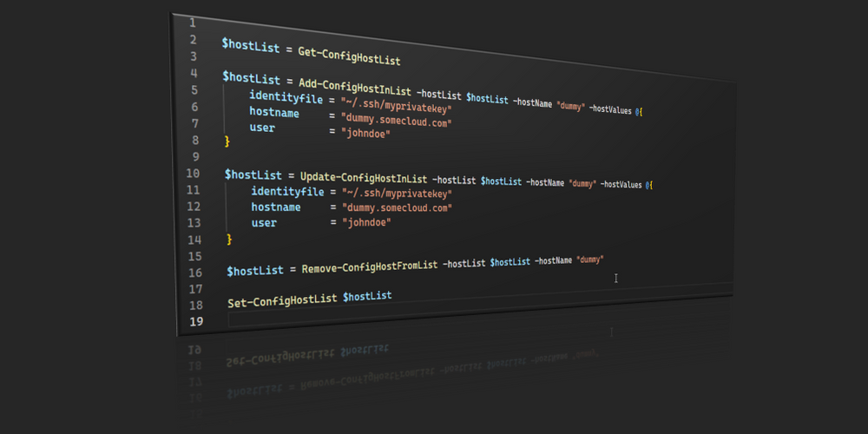Click the closing yellow brace on line 8
Screen dimensions: 868x434
[x=227, y=141]
